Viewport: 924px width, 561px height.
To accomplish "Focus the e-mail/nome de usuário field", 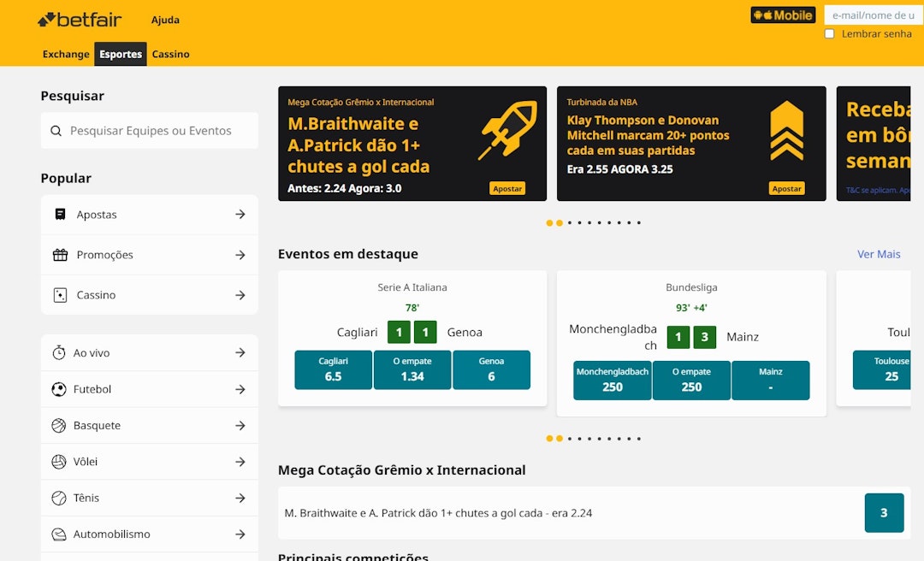I will (x=874, y=15).
